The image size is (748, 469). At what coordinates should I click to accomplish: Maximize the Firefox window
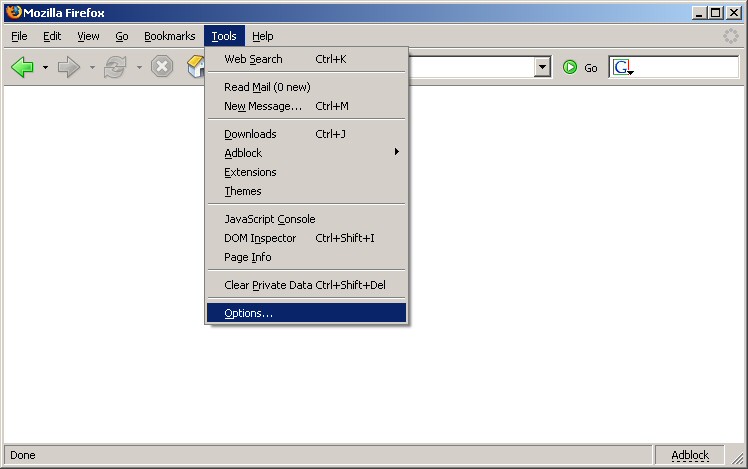pyautogui.click(x=716, y=13)
